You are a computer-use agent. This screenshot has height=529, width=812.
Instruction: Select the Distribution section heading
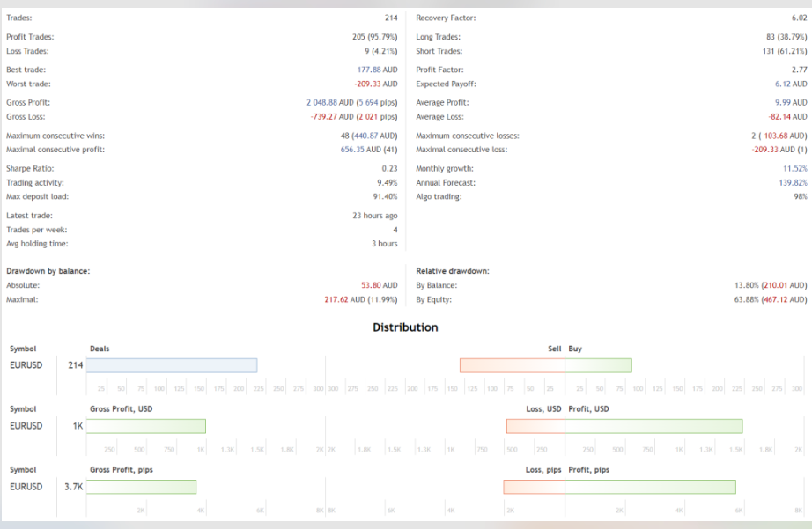pyautogui.click(x=405, y=327)
